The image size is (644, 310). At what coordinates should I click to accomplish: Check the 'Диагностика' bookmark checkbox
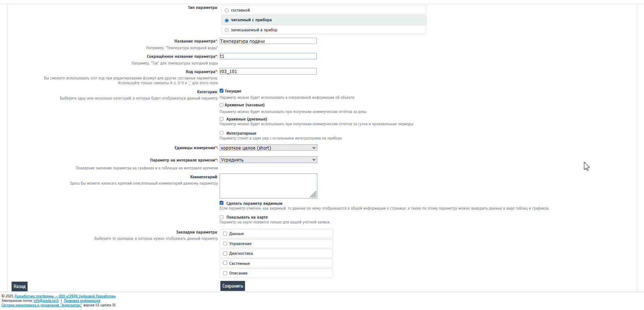(x=225, y=254)
